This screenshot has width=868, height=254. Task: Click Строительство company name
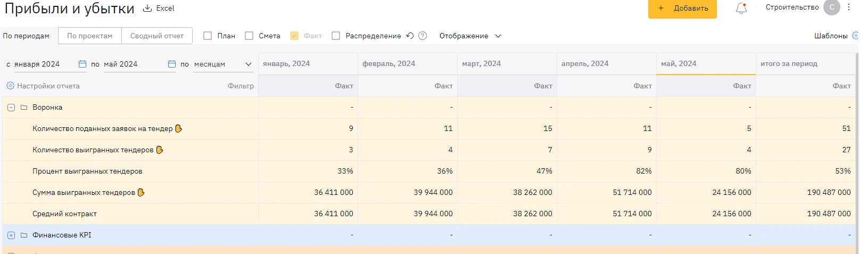(792, 7)
